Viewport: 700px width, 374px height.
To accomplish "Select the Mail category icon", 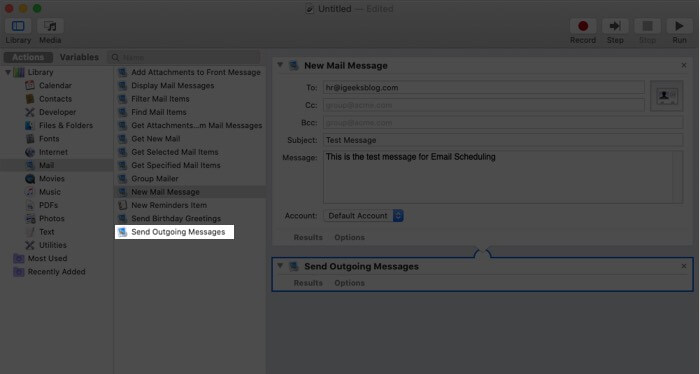I will pyautogui.click(x=30, y=165).
